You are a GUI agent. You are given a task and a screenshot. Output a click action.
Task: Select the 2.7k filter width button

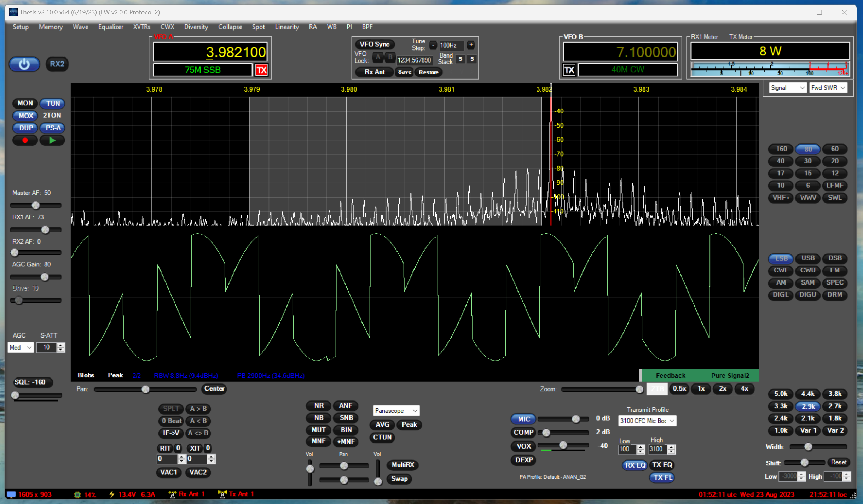coord(835,406)
